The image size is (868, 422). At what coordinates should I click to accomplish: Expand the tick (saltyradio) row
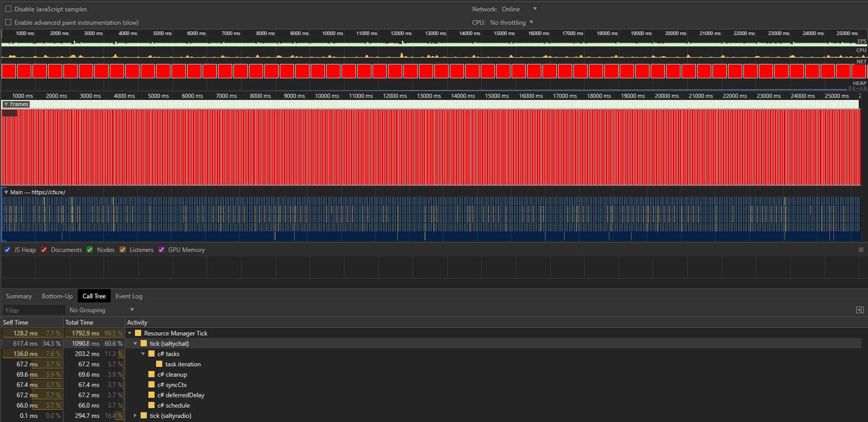click(135, 416)
